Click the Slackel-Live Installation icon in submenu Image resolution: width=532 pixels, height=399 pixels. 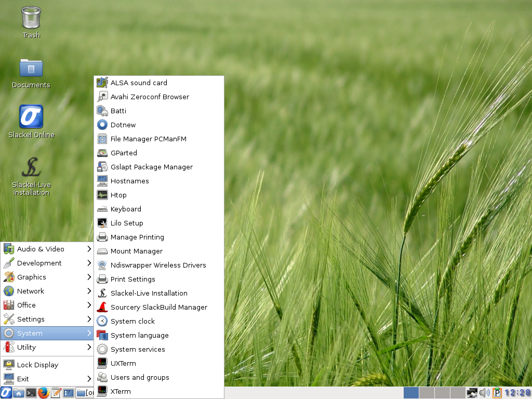click(x=102, y=293)
